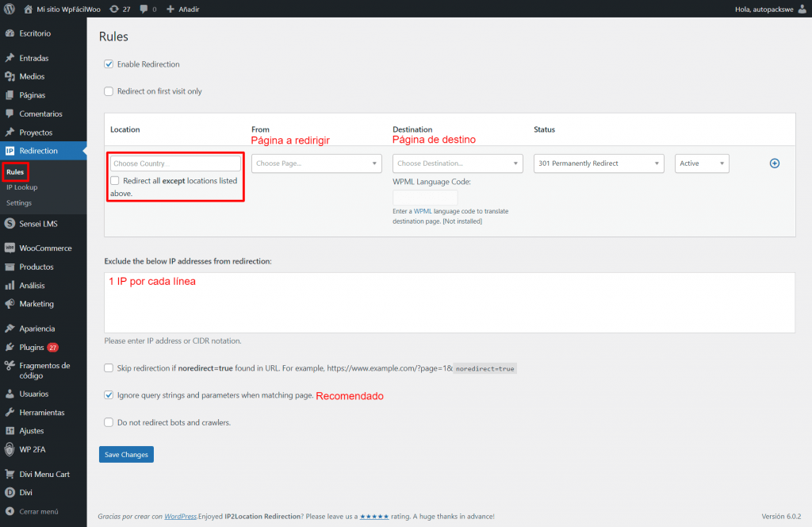Open the Plugins menu label
The width and height of the screenshot is (812, 527).
pyautogui.click(x=32, y=347)
